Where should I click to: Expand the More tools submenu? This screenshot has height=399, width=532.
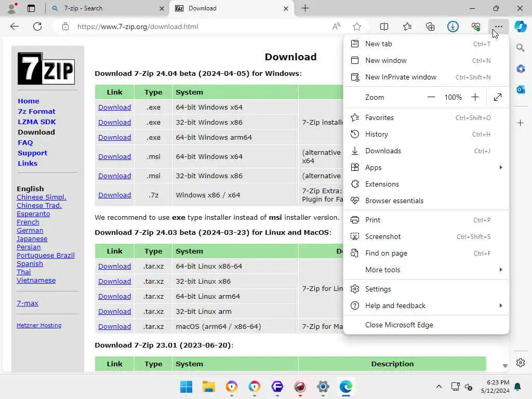426,270
